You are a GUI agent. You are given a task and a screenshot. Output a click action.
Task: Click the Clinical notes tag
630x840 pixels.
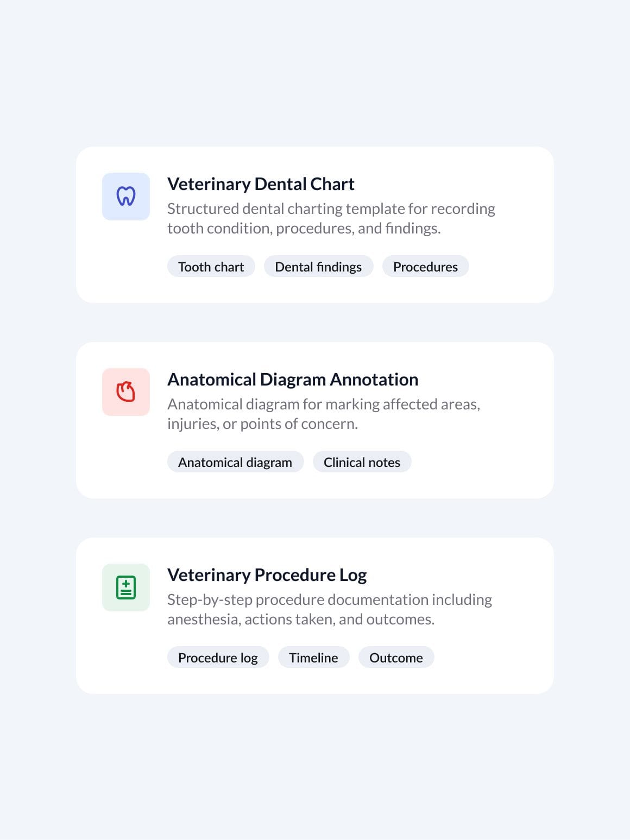coord(362,462)
